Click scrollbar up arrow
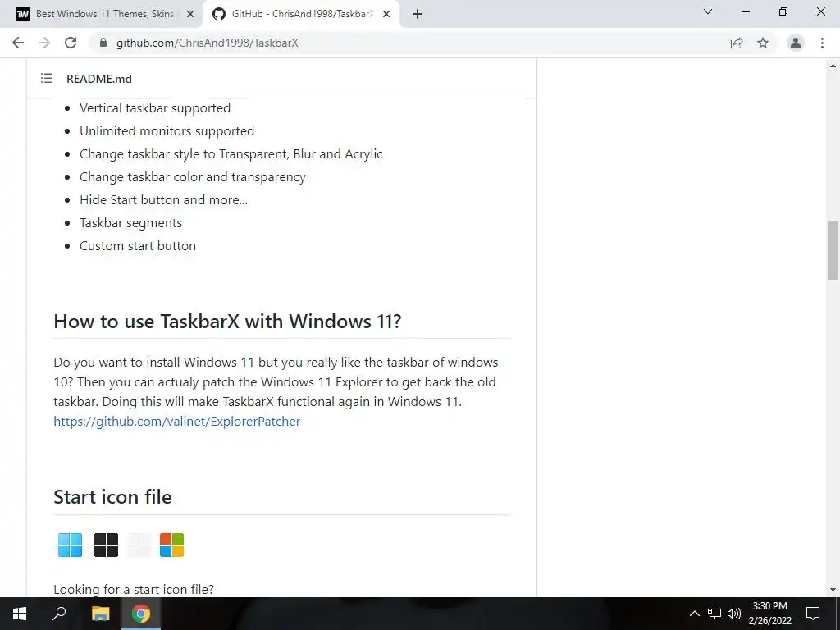The image size is (840, 630). tap(833, 66)
